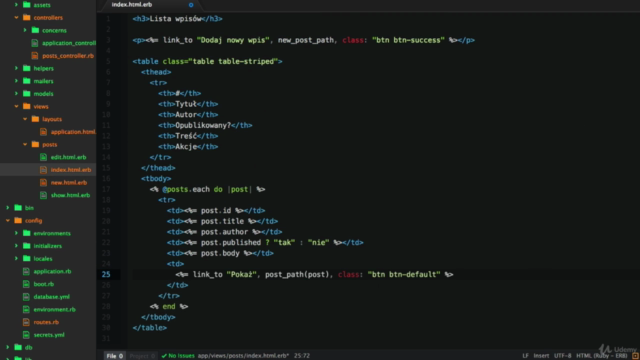Click the modified dot on index.html.erb tab
The height and width of the screenshot is (360, 640).
(191, 5)
